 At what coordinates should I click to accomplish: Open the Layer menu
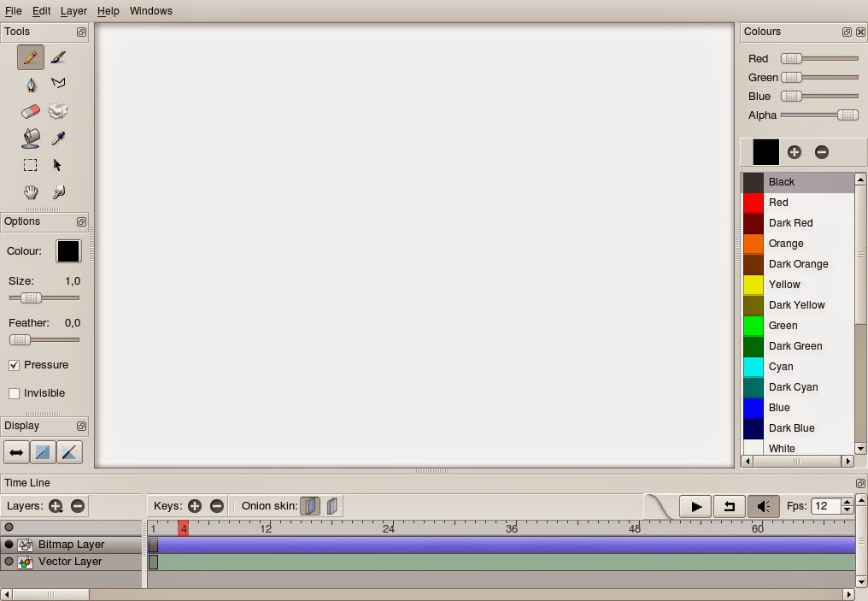tap(73, 11)
